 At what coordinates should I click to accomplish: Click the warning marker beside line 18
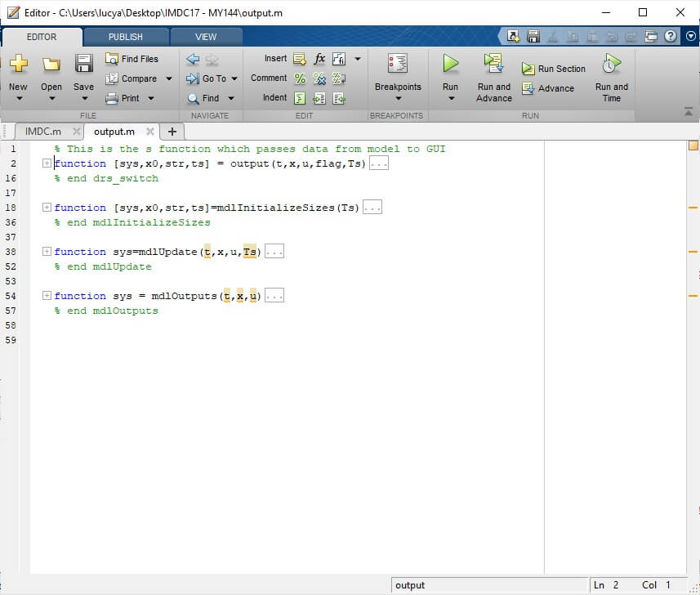coord(693,208)
